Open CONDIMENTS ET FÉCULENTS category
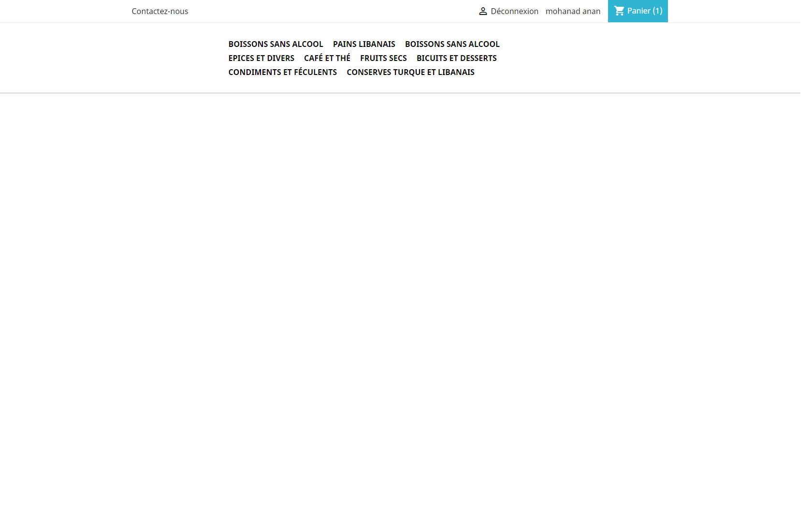 (282, 72)
